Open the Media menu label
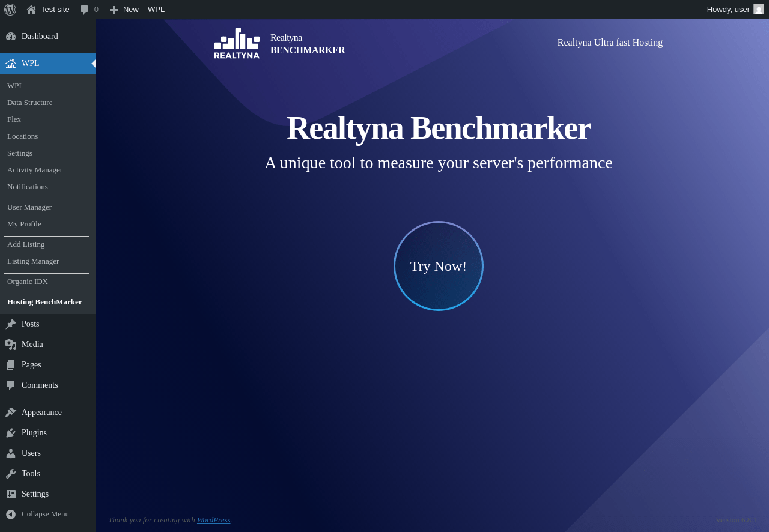The image size is (769, 532). point(32,345)
